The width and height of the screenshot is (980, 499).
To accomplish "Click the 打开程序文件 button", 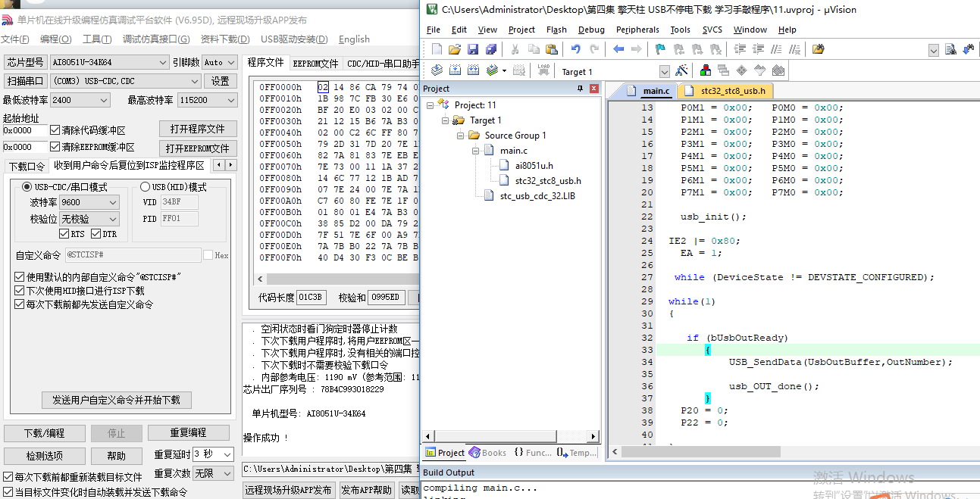I will tap(198, 129).
